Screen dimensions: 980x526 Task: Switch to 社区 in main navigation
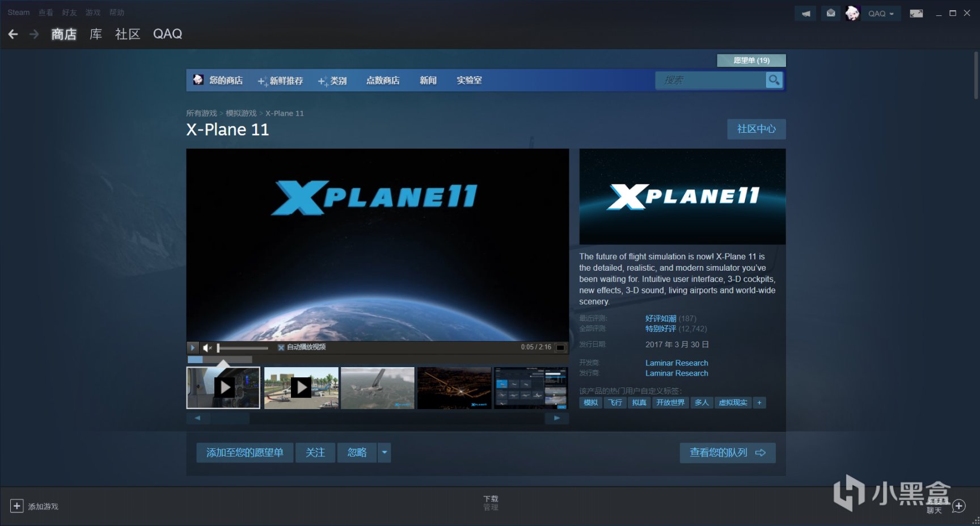pyautogui.click(x=128, y=34)
